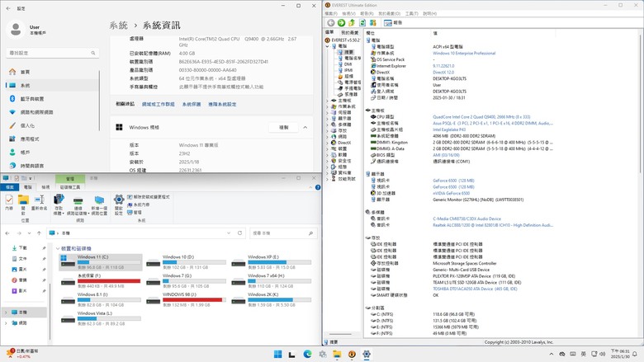Open the EVEREST users icon in toolbar
644x362 pixels.
click(373, 23)
